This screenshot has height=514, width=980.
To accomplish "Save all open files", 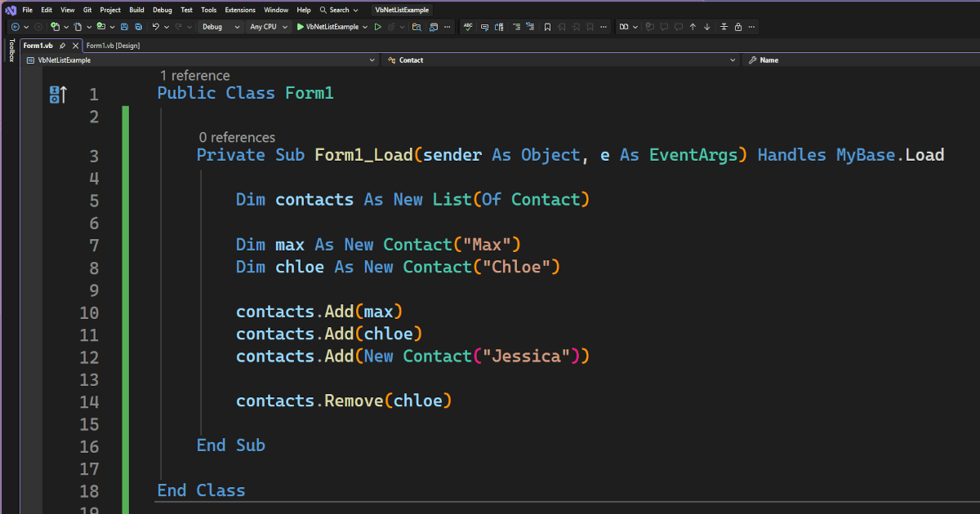I will [x=138, y=27].
